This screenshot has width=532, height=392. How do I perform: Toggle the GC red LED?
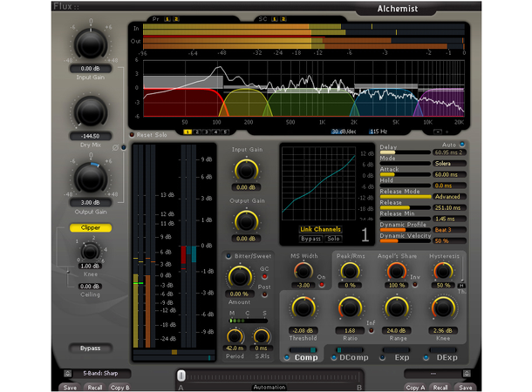[264, 276]
